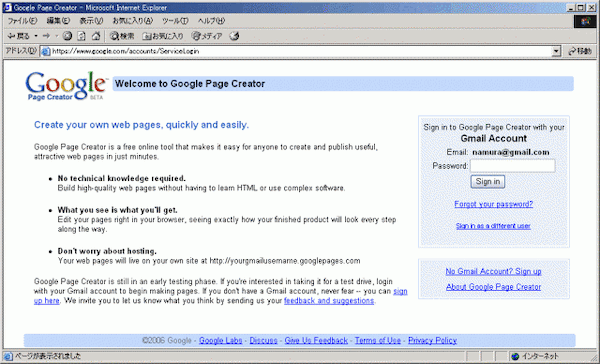Image resolution: width=600 pixels, height=364 pixels.
Task: Open the Media (メディア) toolbar button
Action: (x=207, y=36)
